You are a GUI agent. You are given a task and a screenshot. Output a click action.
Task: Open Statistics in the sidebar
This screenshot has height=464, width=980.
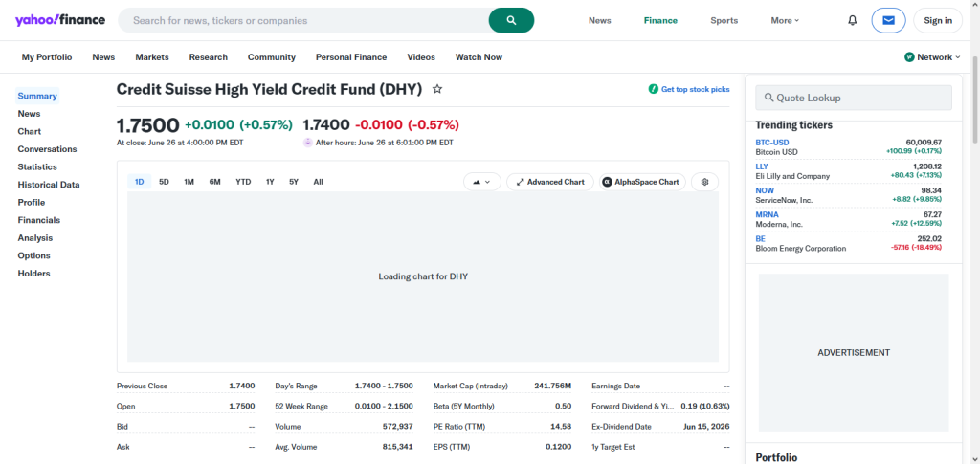click(37, 166)
